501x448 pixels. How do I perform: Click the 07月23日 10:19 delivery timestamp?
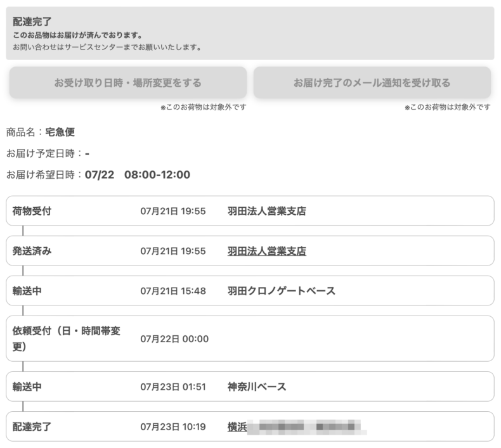coord(172,426)
